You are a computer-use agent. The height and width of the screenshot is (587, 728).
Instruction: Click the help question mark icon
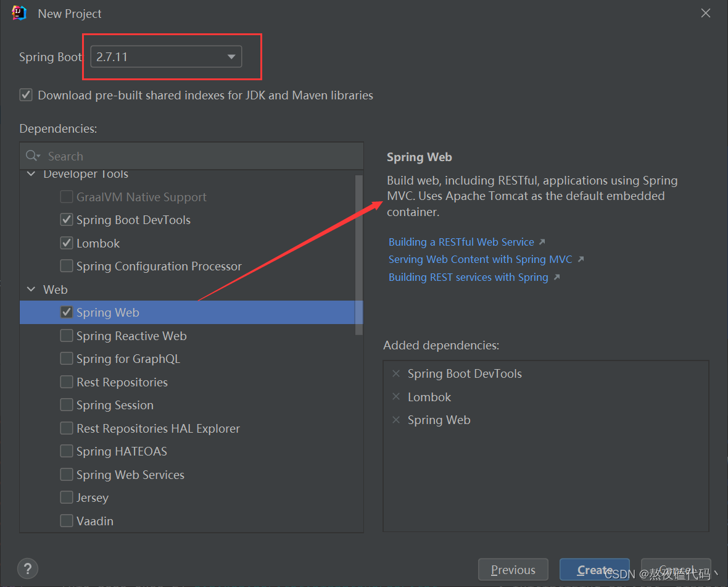click(28, 568)
